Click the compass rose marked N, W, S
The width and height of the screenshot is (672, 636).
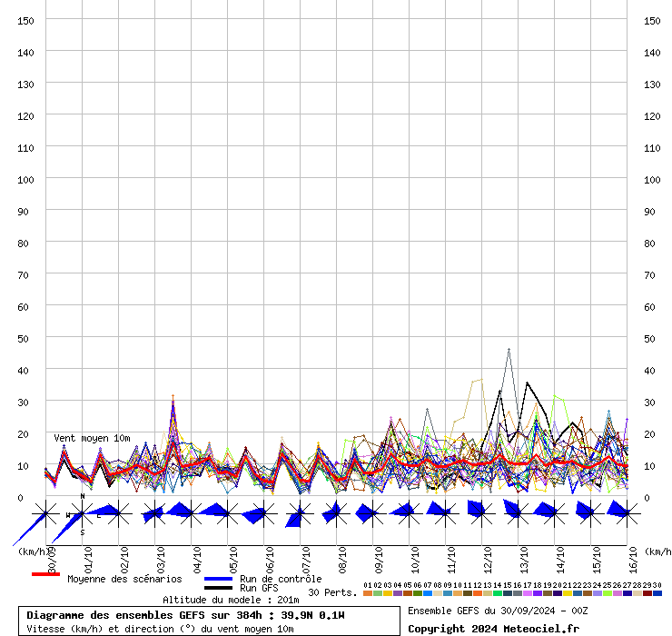(83, 514)
